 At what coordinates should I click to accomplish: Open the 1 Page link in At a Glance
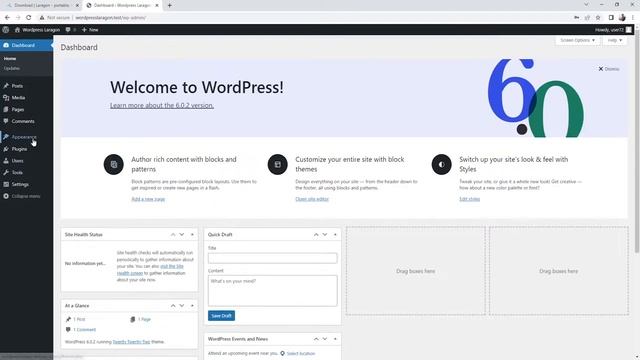click(144, 319)
